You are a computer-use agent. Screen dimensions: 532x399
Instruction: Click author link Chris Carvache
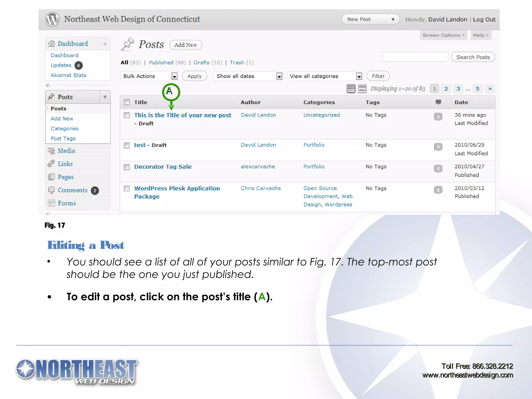(x=261, y=188)
